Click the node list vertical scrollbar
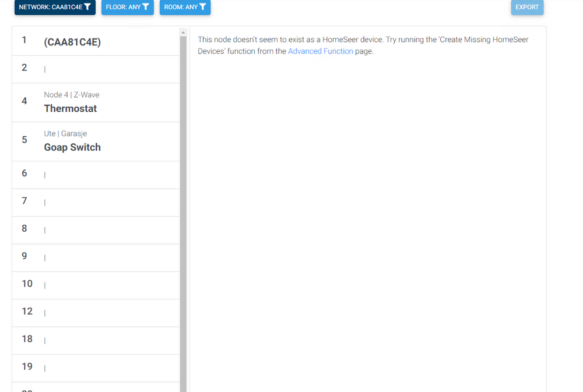This screenshot has width=583, height=392. click(x=183, y=210)
